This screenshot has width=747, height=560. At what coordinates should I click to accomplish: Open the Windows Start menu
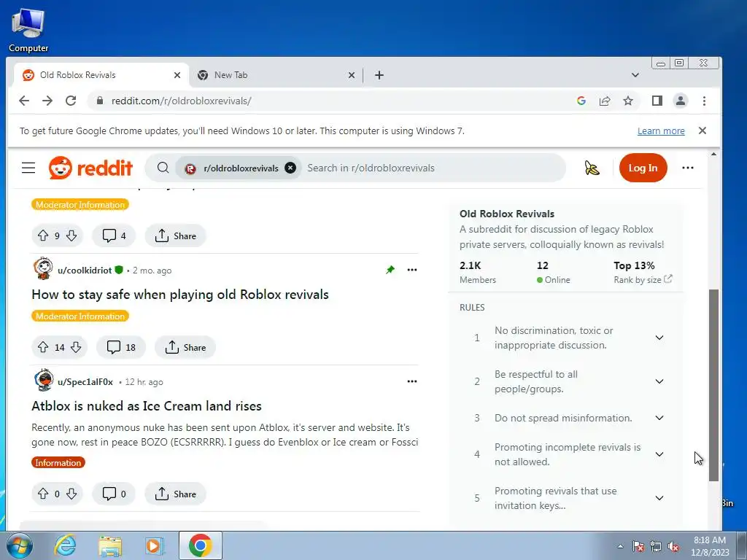pyautogui.click(x=20, y=545)
